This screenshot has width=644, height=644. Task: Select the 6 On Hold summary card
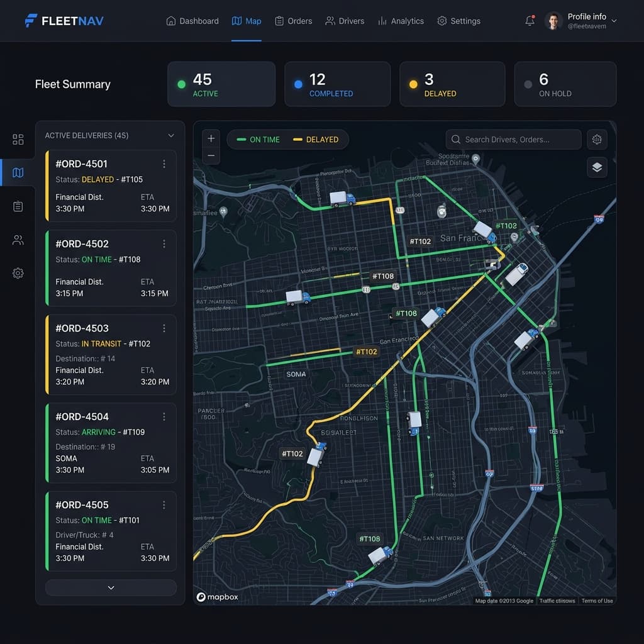click(x=565, y=84)
